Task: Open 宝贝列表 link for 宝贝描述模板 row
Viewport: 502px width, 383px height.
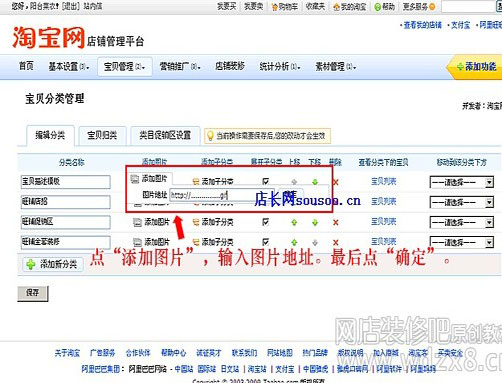Action: [384, 181]
